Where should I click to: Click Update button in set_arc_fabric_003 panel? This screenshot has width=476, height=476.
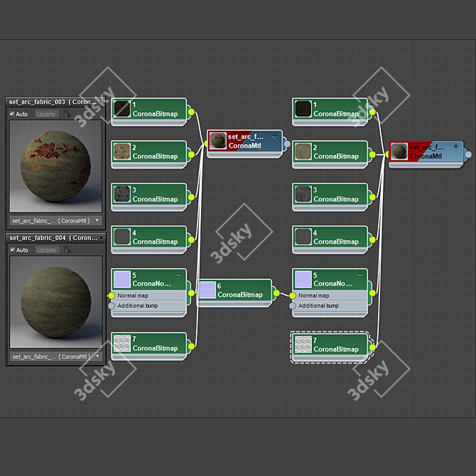click(x=46, y=114)
